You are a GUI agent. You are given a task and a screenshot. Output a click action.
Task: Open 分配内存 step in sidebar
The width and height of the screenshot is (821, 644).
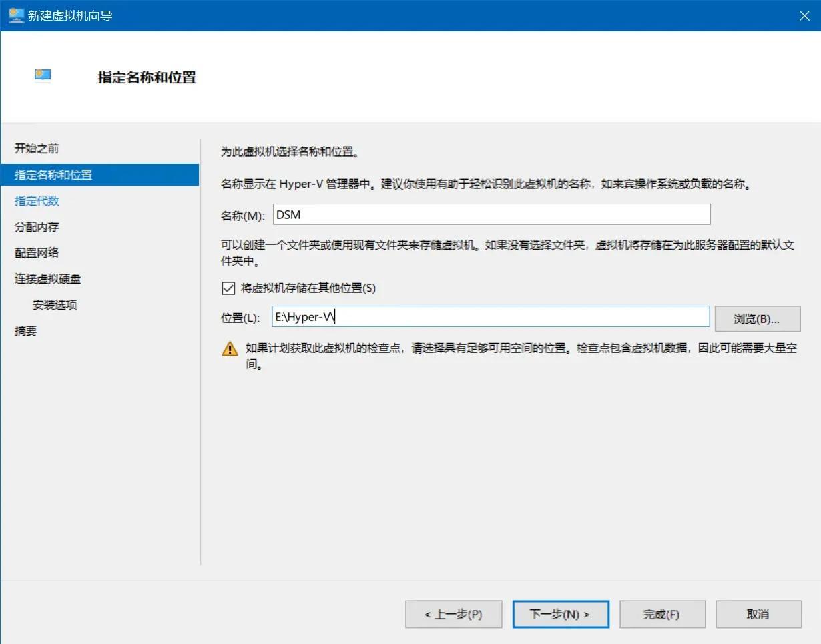tap(37, 227)
